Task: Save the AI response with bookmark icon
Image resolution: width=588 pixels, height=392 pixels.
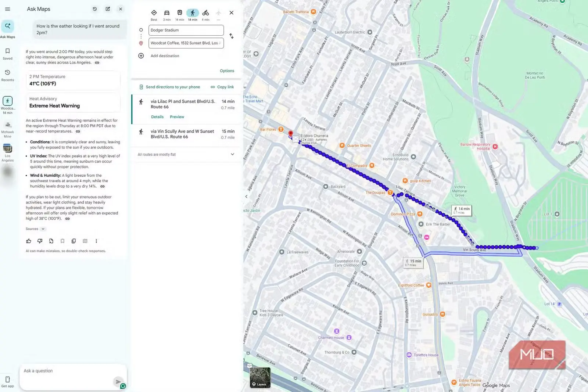Action: (62, 241)
